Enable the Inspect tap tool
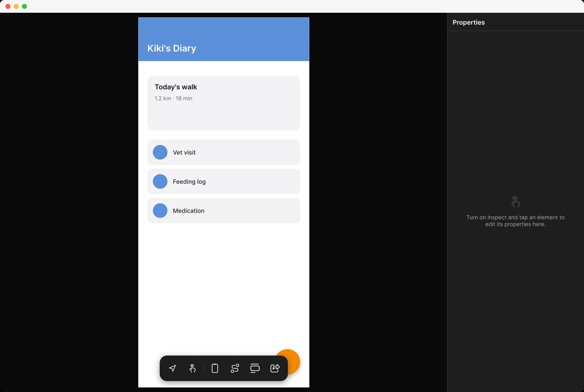The height and width of the screenshot is (392, 584). coord(192,368)
